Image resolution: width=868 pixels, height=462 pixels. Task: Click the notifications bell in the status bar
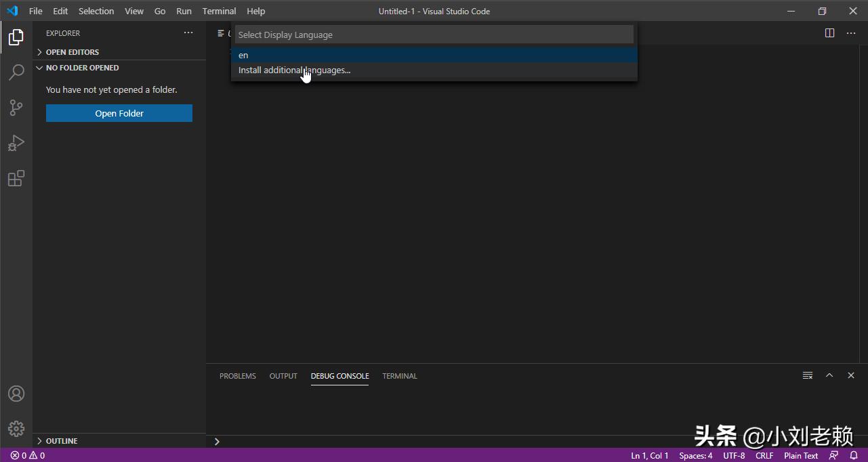tap(852, 455)
